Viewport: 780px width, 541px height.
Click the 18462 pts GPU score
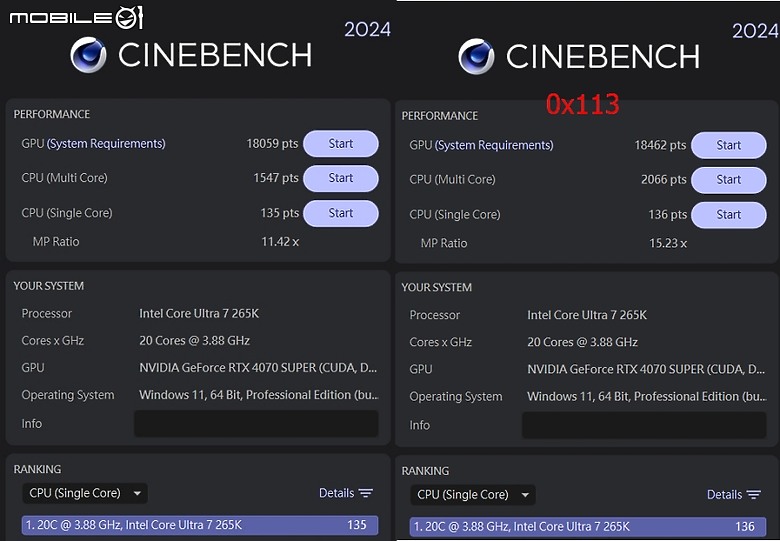click(660, 145)
